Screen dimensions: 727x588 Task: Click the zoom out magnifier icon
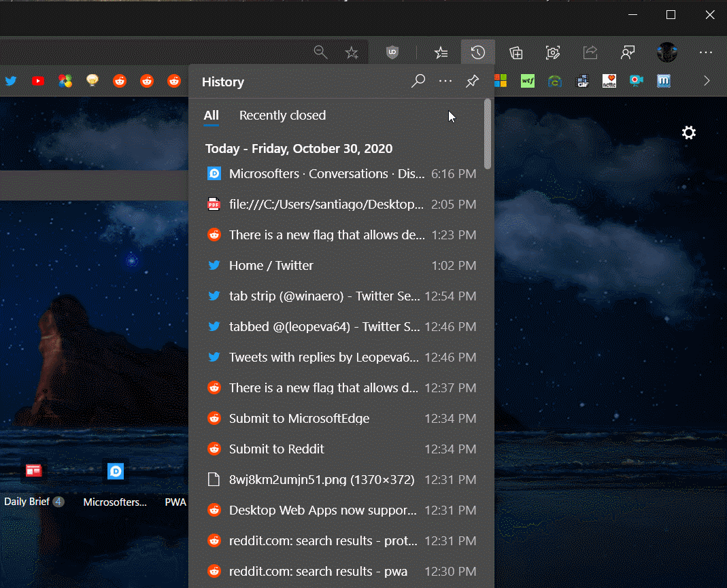pyautogui.click(x=320, y=52)
